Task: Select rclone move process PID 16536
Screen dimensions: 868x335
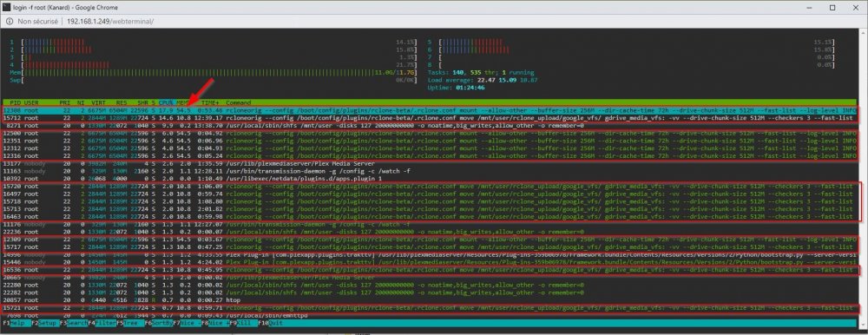Action: pos(430,270)
